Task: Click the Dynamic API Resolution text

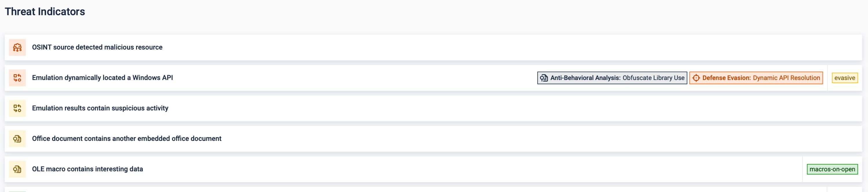Action: [x=786, y=78]
